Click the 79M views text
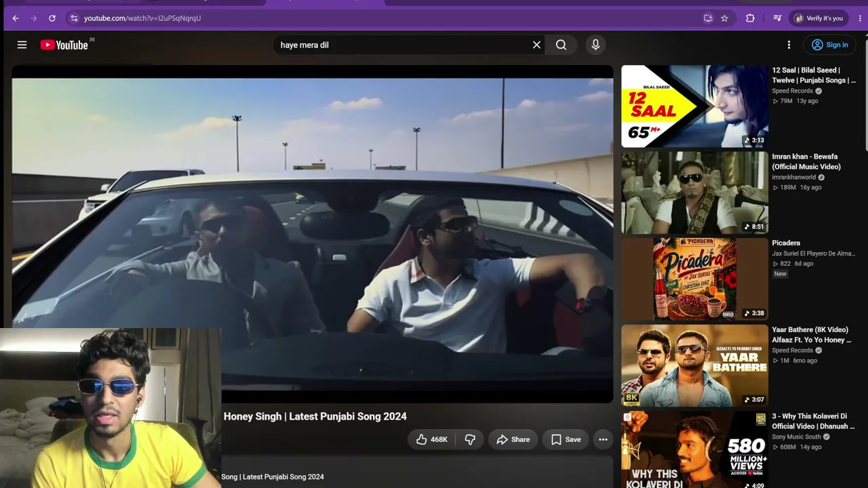The image size is (868, 488). (786, 101)
